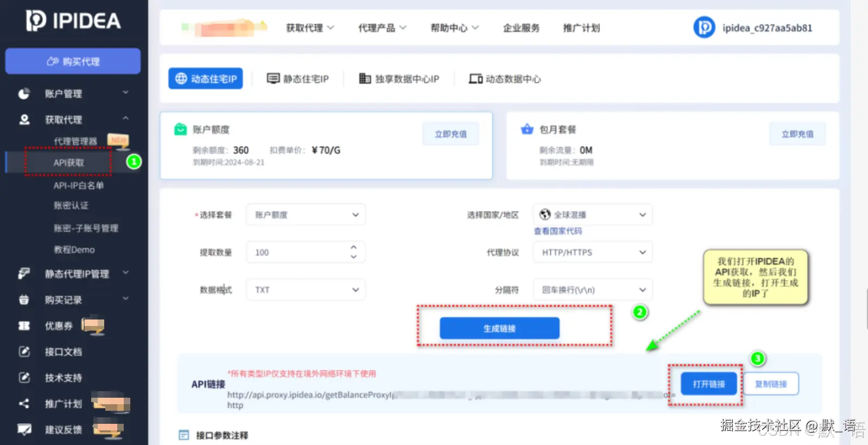868x445 pixels.
Task: Open the 选择套餐 dropdown
Action: point(306,215)
